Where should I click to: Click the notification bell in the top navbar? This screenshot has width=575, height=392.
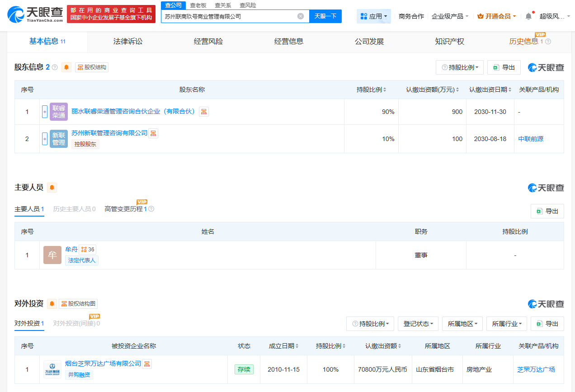click(528, 16)
